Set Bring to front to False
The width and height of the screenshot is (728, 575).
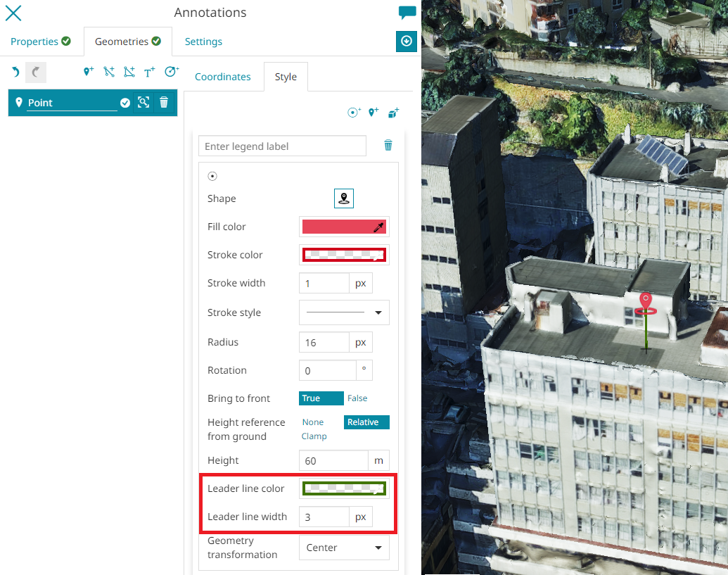click(357, 398)
